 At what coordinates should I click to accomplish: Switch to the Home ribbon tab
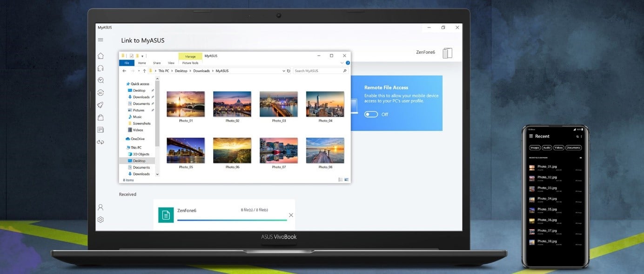pyautogui.click(x=142, y=63)
